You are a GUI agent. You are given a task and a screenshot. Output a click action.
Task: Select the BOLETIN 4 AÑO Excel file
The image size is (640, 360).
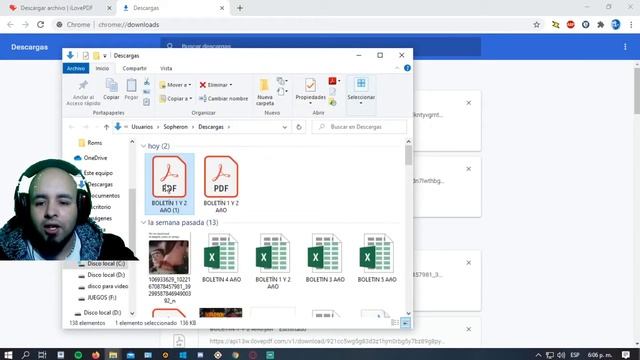pyautogui.click(x=221, y=258)
